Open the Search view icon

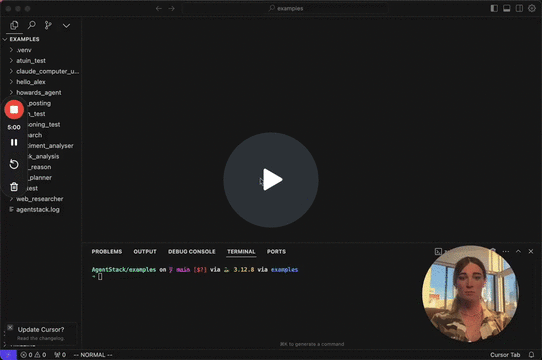31,25
